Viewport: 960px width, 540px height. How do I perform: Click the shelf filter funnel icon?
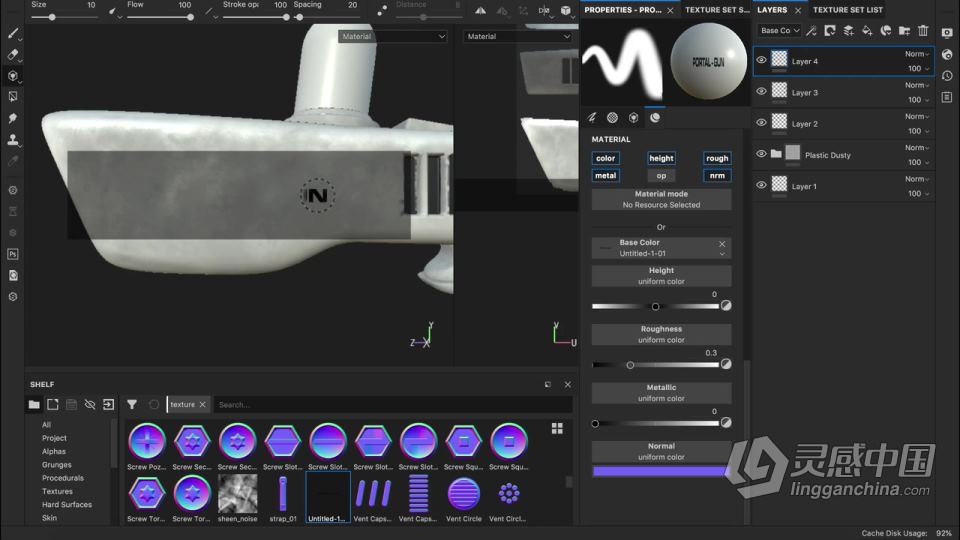click(x=132, y=405)
